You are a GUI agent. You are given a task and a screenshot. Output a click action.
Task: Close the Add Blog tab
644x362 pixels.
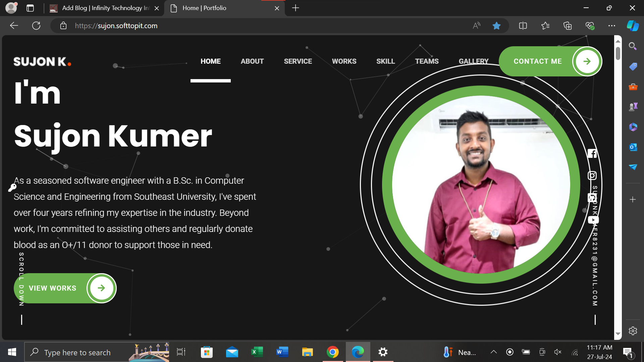point(157,8)
